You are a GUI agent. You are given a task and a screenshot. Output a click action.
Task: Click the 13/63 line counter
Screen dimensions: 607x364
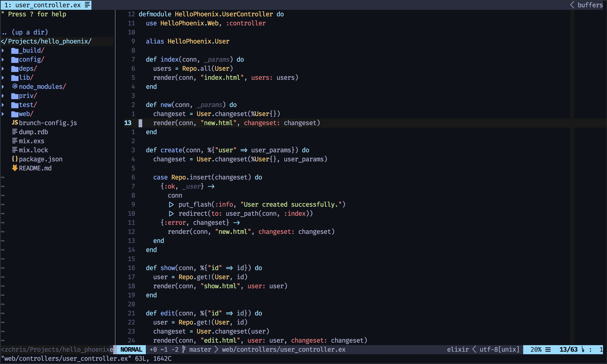[569, 349]
